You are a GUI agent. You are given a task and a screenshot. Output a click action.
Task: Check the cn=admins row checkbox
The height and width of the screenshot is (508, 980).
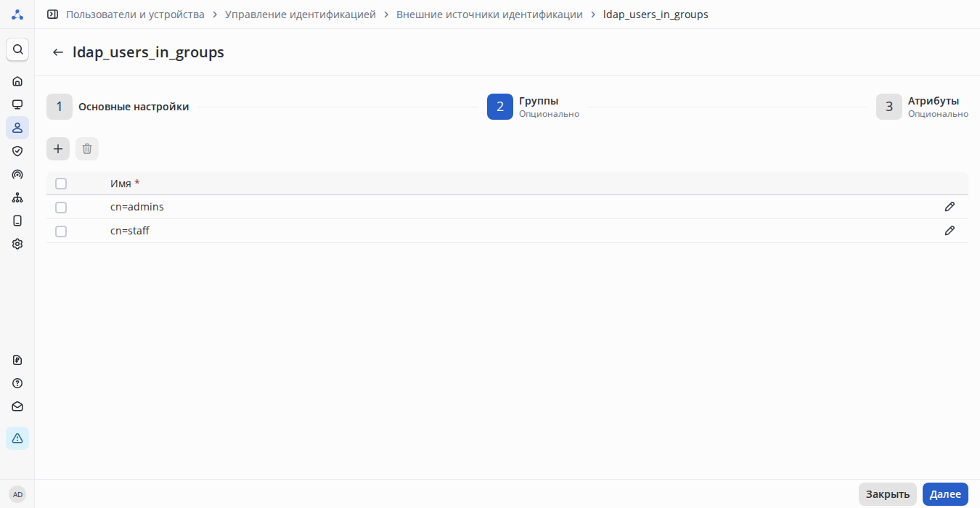(x=61, y=208)
